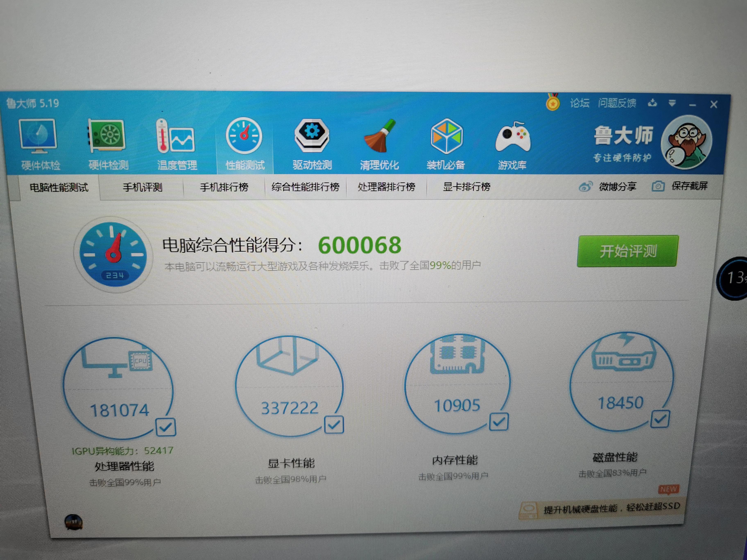This screenshot has width=747, height=560.
Task: Click the 鲁大师 5.19 title text
Action: 32,103
